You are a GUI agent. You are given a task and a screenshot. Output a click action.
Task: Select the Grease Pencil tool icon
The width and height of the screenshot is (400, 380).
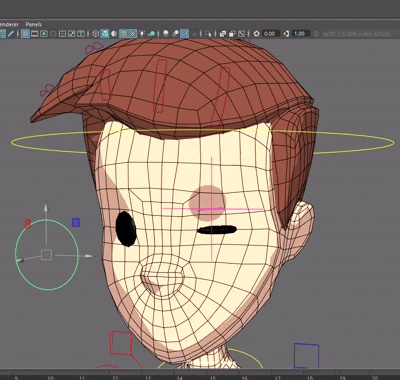point(11,34)
